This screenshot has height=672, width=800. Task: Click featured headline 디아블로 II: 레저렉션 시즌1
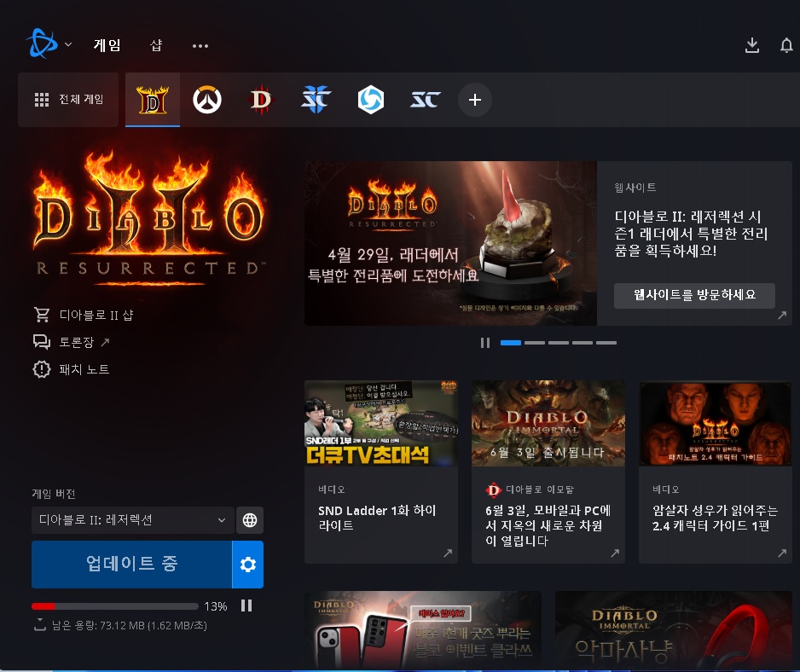692,234
